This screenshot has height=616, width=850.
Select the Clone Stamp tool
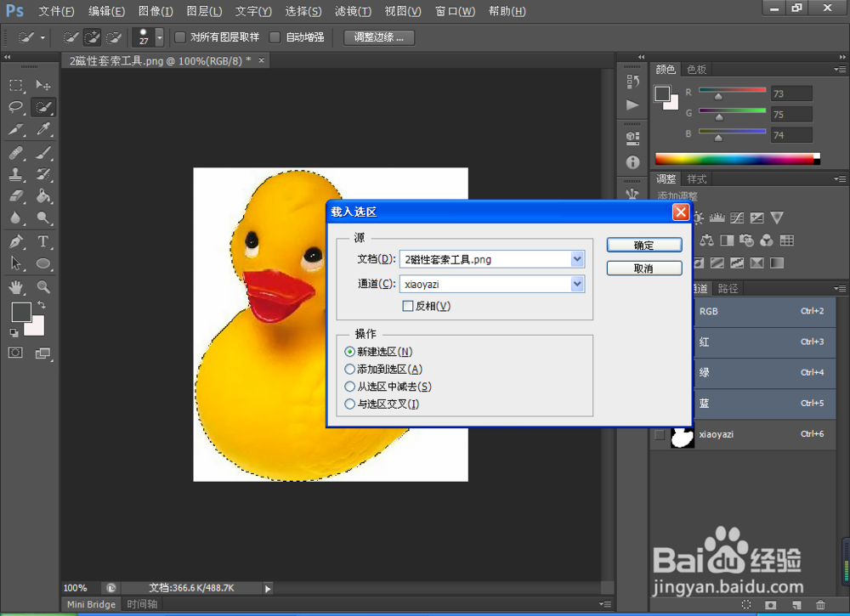tap(15, 174)
